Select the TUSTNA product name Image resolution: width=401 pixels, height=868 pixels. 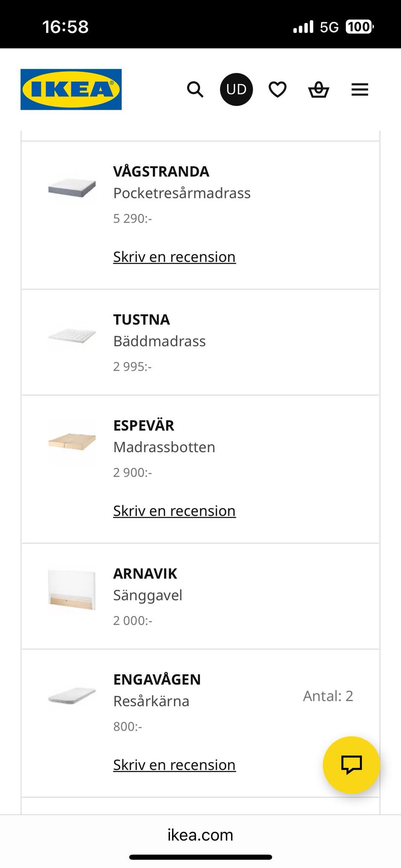tap(141, 320)
